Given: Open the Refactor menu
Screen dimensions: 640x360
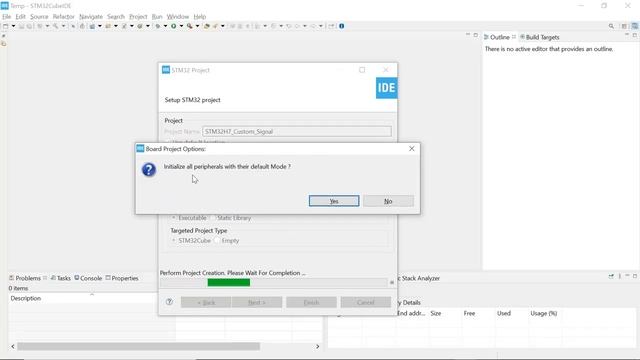Looking at the screenshot, I should point(64,17).
